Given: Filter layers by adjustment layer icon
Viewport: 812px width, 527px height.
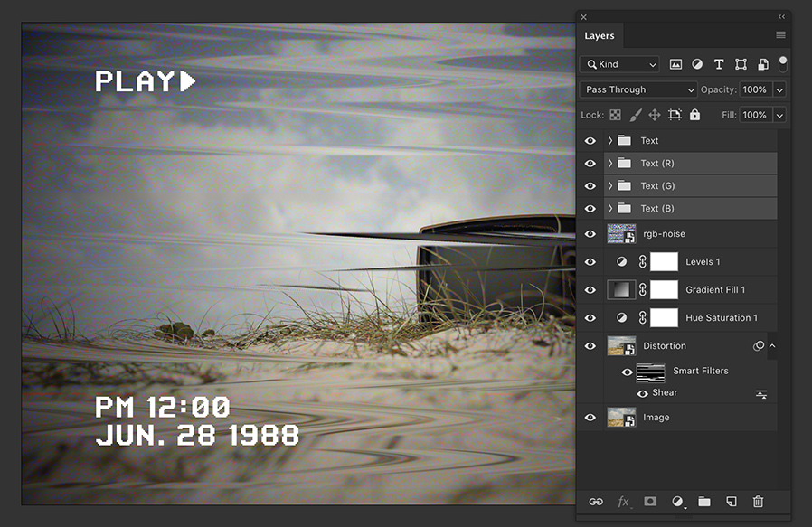Looking at the screenshot, I should pos(697,64).
